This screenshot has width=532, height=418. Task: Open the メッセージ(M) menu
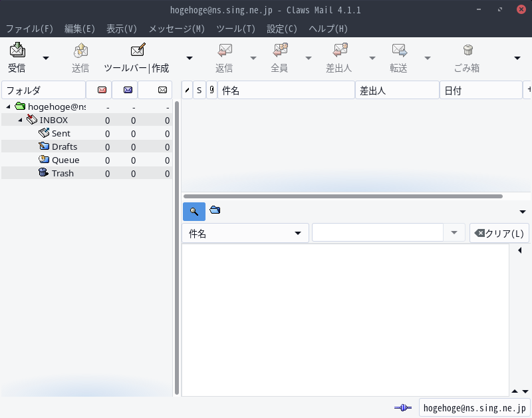(176, 29)
